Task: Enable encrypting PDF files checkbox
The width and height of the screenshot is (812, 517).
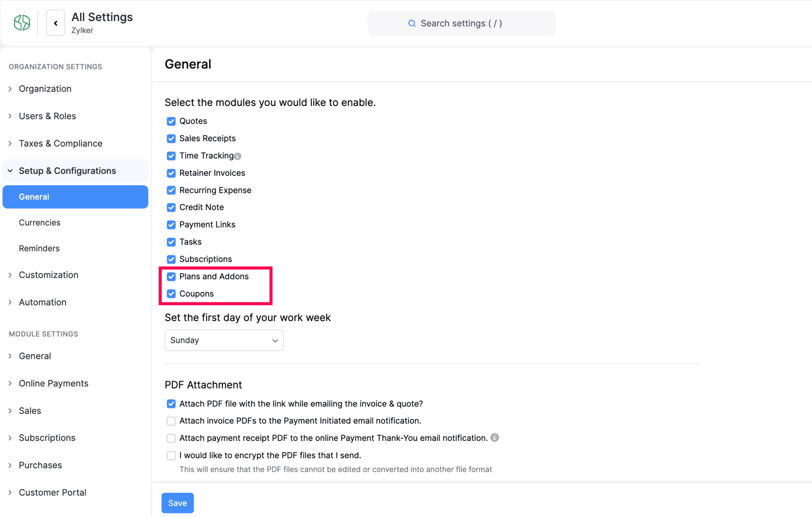Action: coord(171,455)
